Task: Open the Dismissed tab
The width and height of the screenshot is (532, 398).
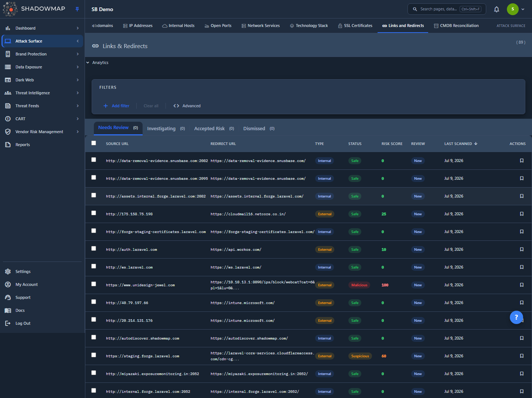Action: pyautogui.click(x=259, y=129)
